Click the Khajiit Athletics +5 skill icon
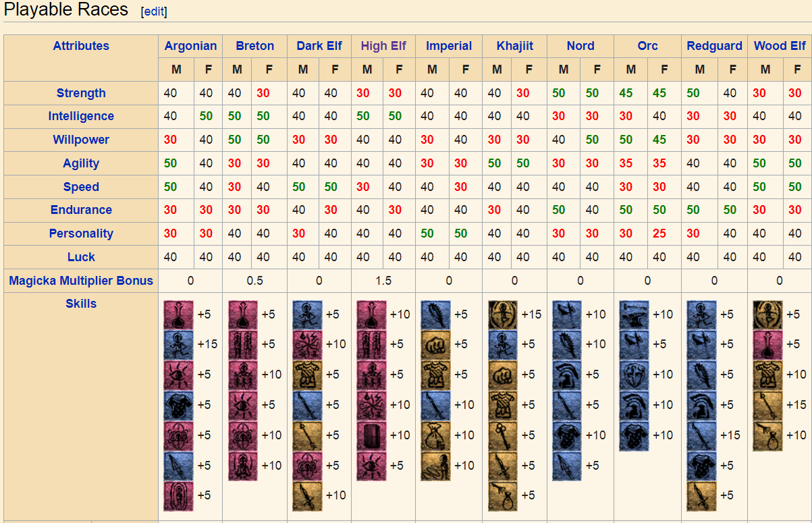Image resolution: width=812 pixels, height=523 pixels. pos(503,345)
